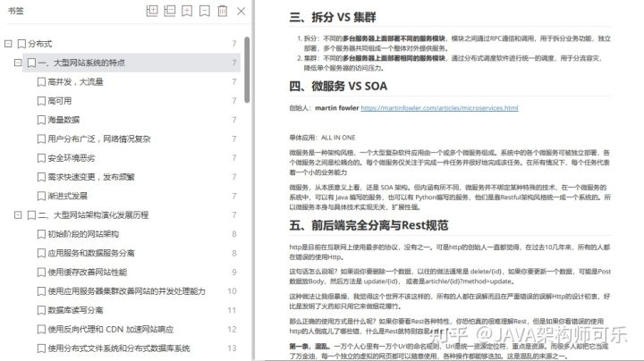Viewport: 644px width, 361px height.
Task: Click the bookmark icon beside 分布式
Action: click(x=21, y=44)
